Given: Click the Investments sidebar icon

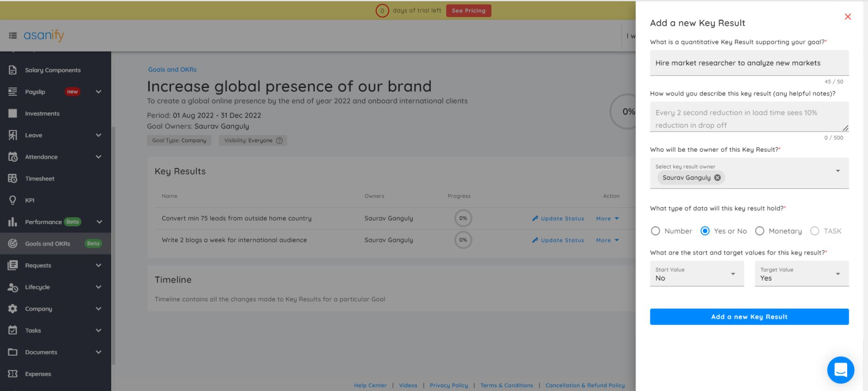Looking at the screenshot, I should [x=13, y=113].
